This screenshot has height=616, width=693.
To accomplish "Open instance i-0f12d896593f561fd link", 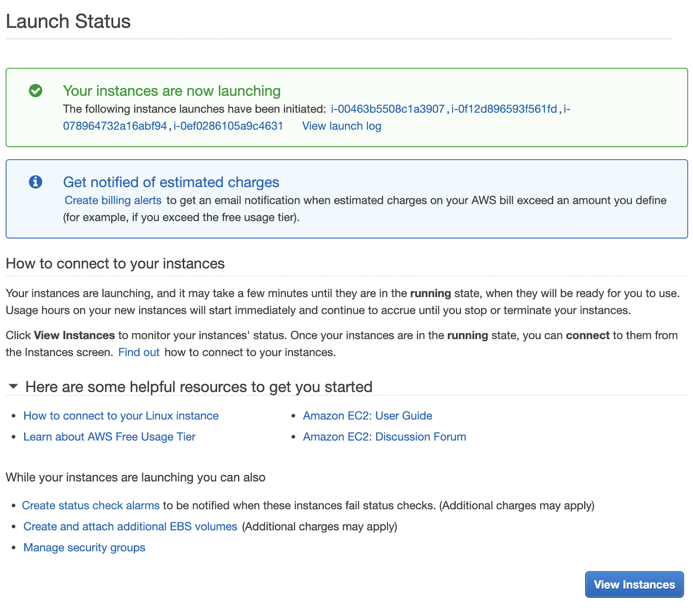I will 504,109.
